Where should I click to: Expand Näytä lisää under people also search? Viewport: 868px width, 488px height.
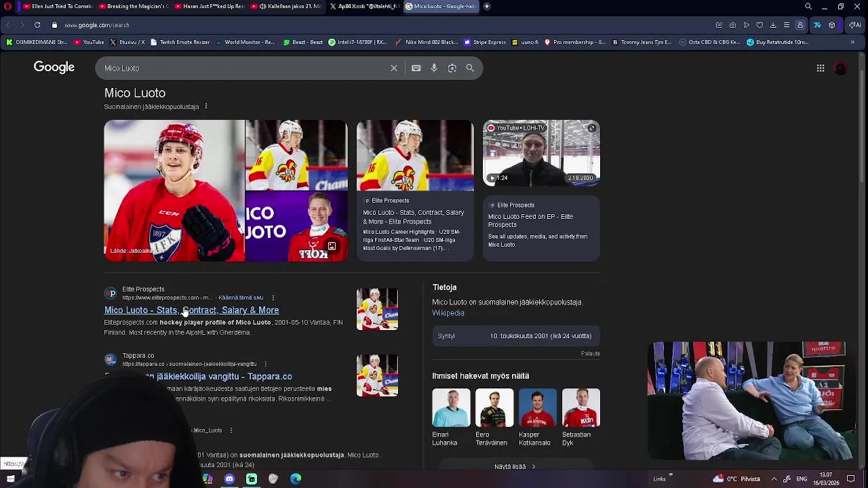tap(515, 466)
